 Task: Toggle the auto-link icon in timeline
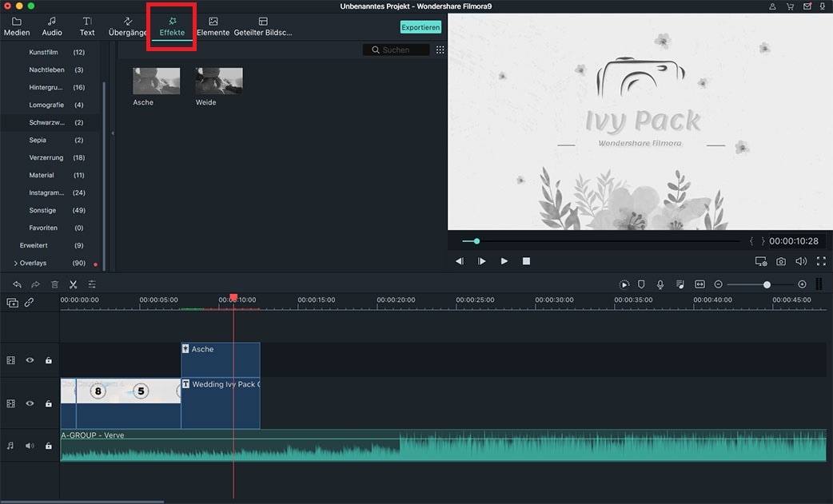pyautogui.click(x=30, y=303)
